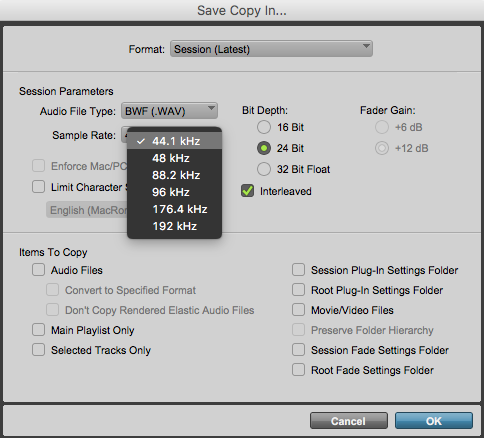The height and width of the screenshot is (438, 484).
Task: Enable Movie/Video Files checkbox
Action: [x=298, y=310]
